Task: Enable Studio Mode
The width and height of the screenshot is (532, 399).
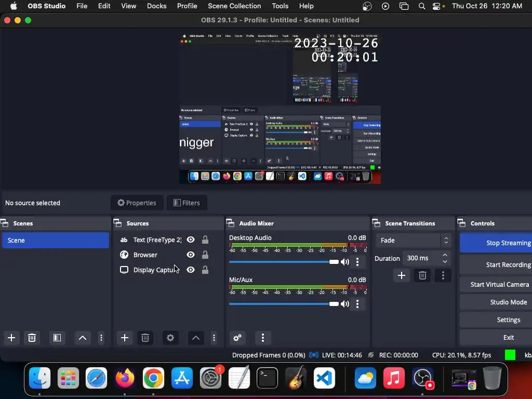Action: (496, 302)
